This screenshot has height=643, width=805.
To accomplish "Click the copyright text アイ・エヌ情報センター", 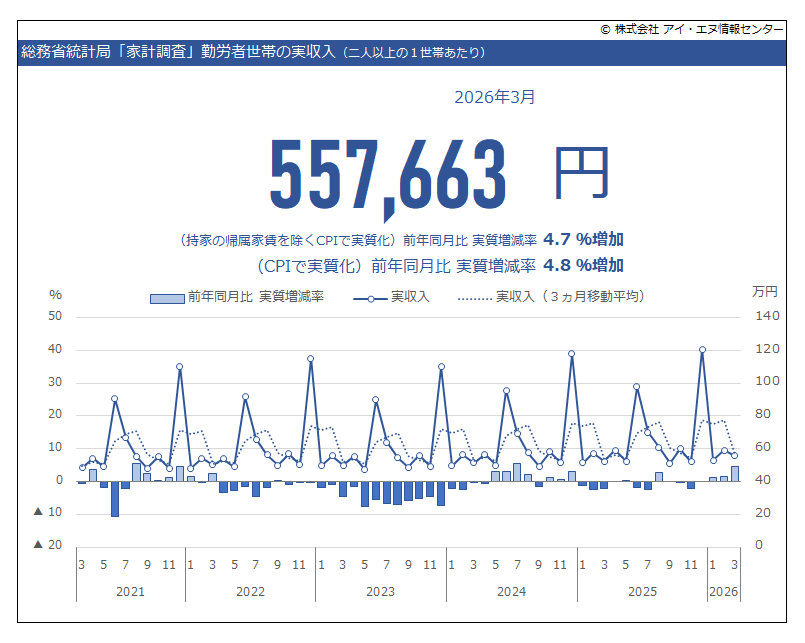I will click(x=723, y=29).
